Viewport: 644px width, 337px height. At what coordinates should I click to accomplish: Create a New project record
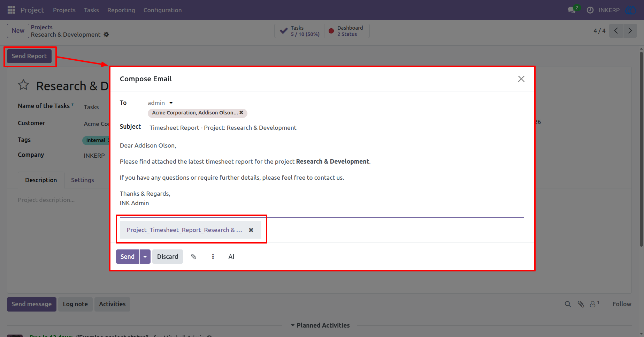coord(18,31)
